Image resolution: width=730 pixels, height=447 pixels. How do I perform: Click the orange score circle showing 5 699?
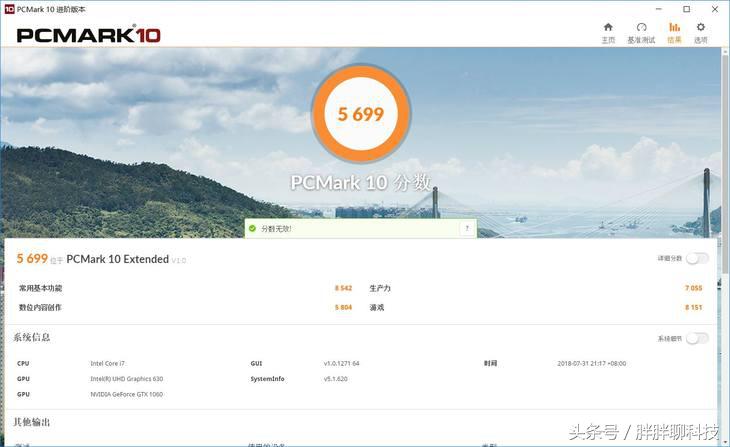(361, 114)
